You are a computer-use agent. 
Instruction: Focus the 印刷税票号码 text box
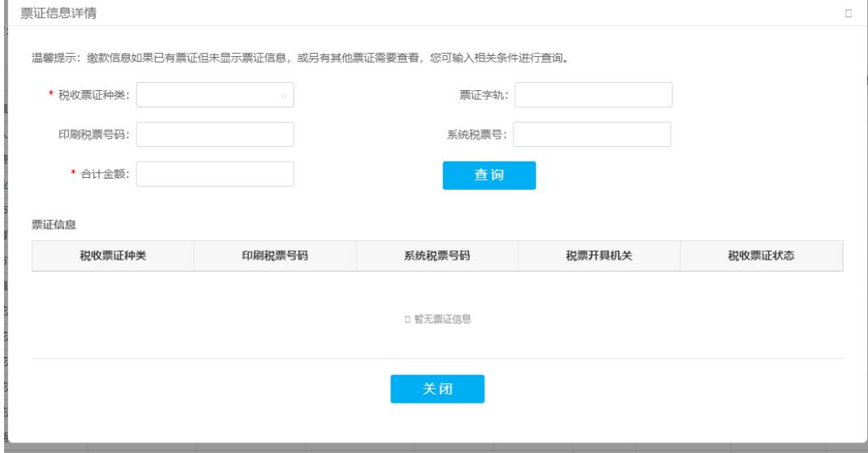[x=215, y=135]
